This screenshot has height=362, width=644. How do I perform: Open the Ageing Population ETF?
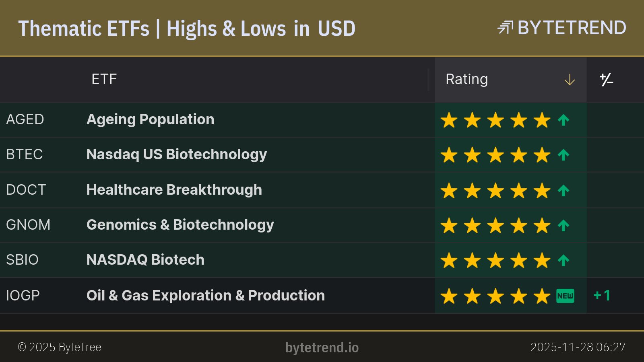click(150, 119)
